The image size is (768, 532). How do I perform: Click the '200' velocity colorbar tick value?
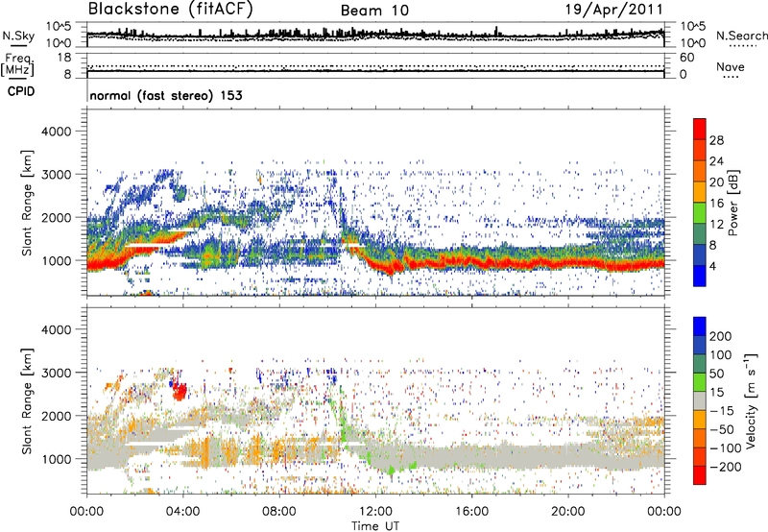click(721, 336)
